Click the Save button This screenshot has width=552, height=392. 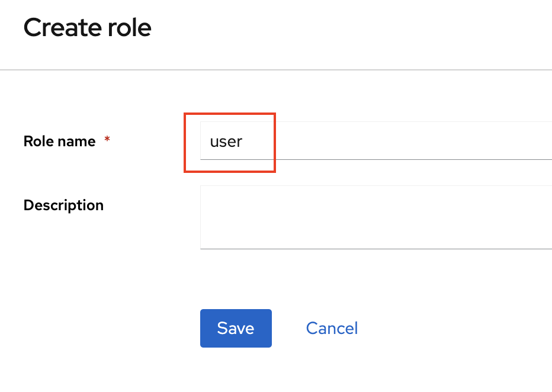pos(236,328)
